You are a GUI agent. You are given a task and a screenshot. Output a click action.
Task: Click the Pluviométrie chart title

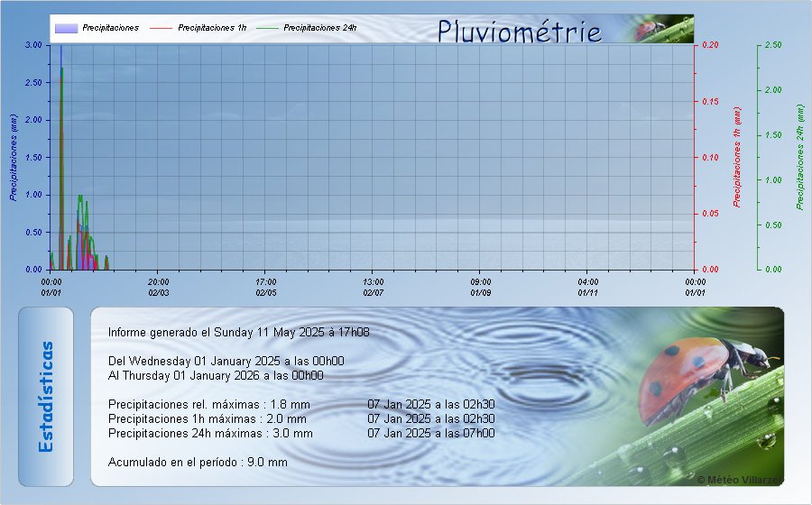[x=519, y=31]
